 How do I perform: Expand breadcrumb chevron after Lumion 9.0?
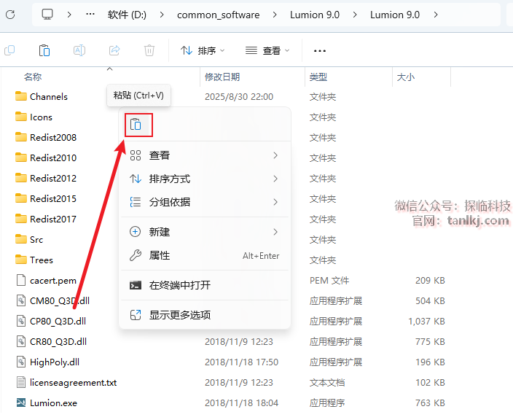pyautogui.click(x=436, y=15)
